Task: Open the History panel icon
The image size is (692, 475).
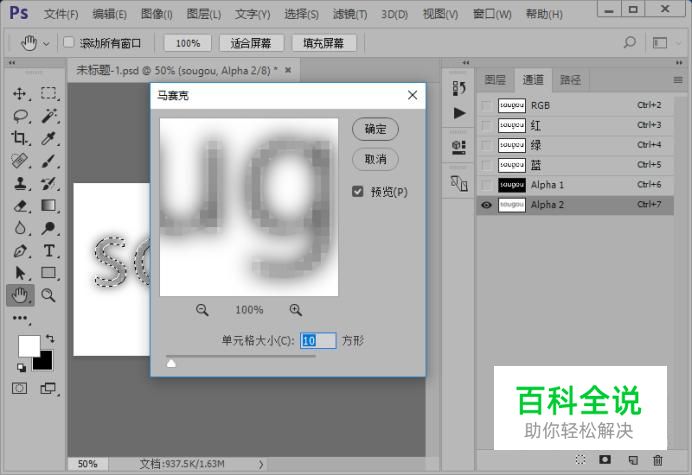Action: [459, 88]
